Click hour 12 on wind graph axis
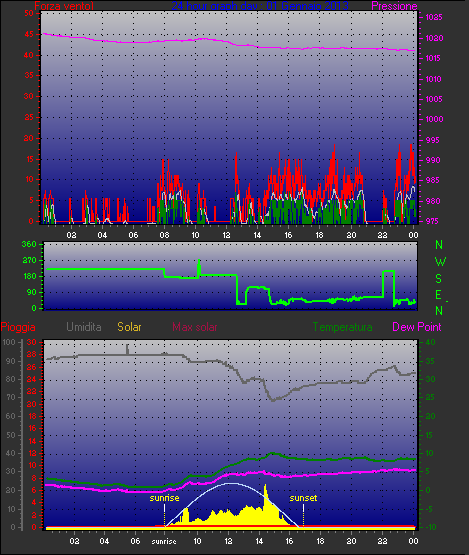 [226, 235]
